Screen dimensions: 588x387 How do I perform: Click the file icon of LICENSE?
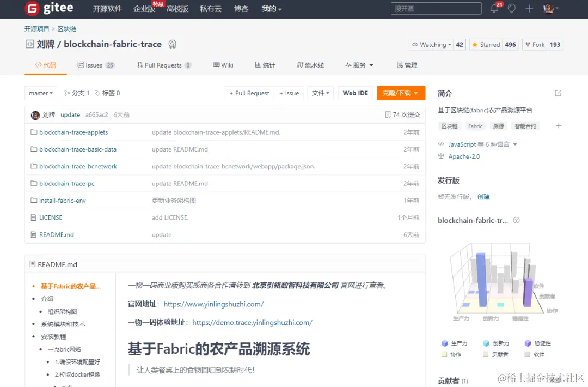click(33, 217)
